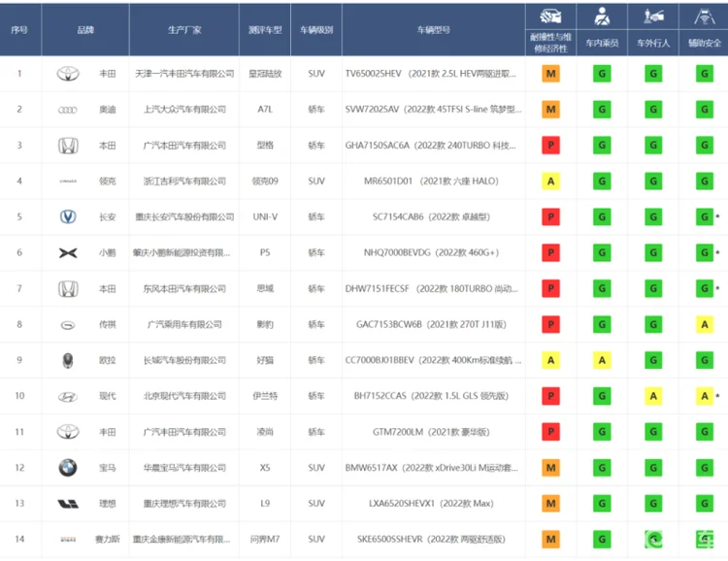
Task: Click the pedestrian safety header icon
Action: [653, 16]
